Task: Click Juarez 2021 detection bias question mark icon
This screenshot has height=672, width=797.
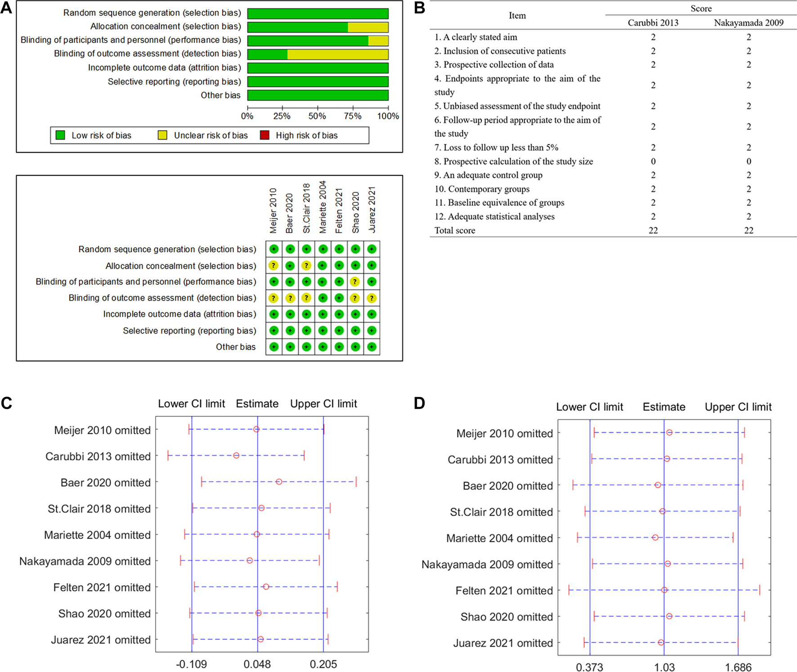Action: point(372,298)
